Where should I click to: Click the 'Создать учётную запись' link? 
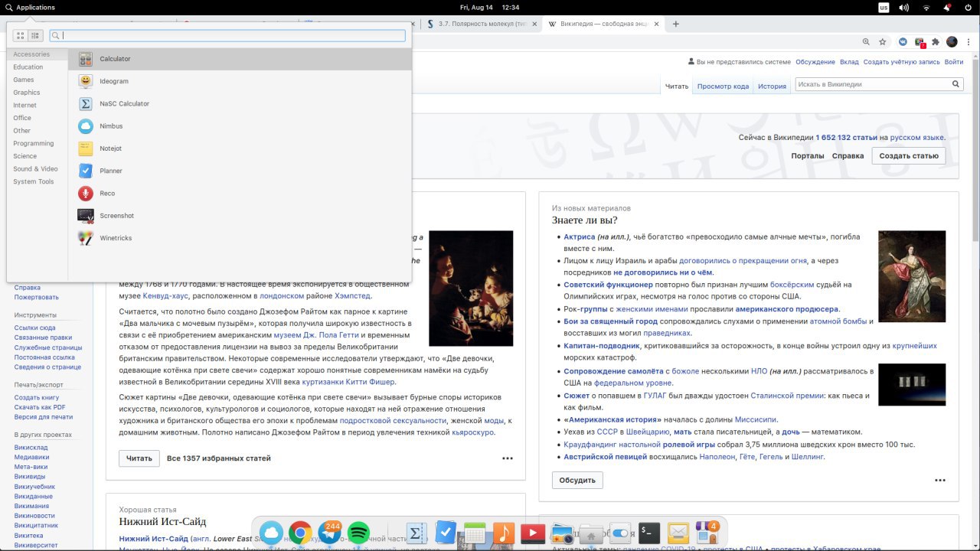click(902, 62)
